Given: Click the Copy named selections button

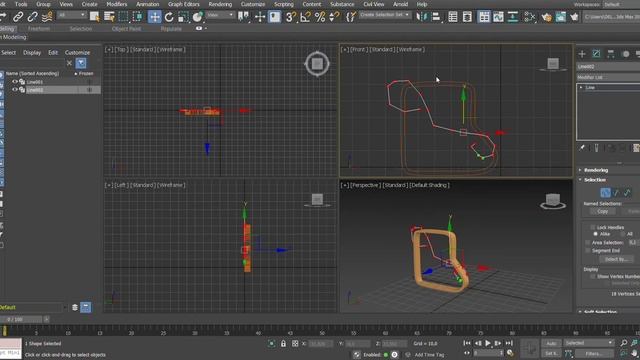Looking at the screenshot, I should click(x=602, y=211).
